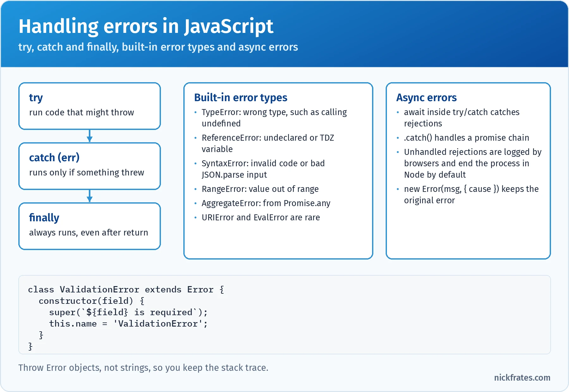Click the 'Async errors' heading
Viewport: 569px width, 392px height.
[x=426, y=98]
